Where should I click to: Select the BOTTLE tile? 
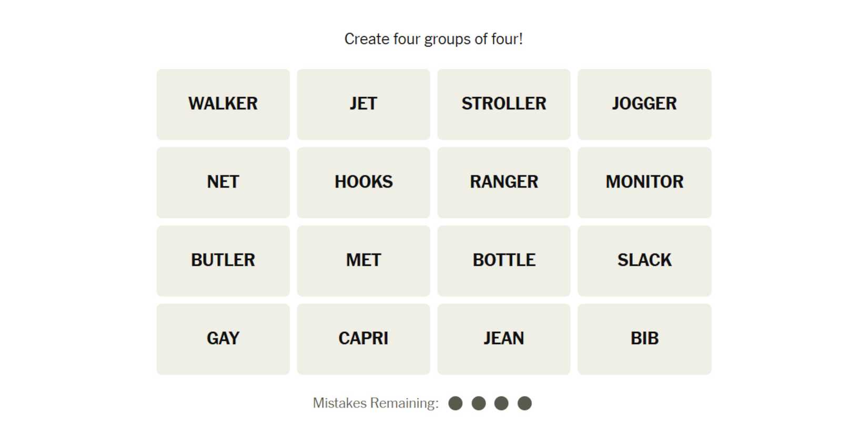pos(504,261)
